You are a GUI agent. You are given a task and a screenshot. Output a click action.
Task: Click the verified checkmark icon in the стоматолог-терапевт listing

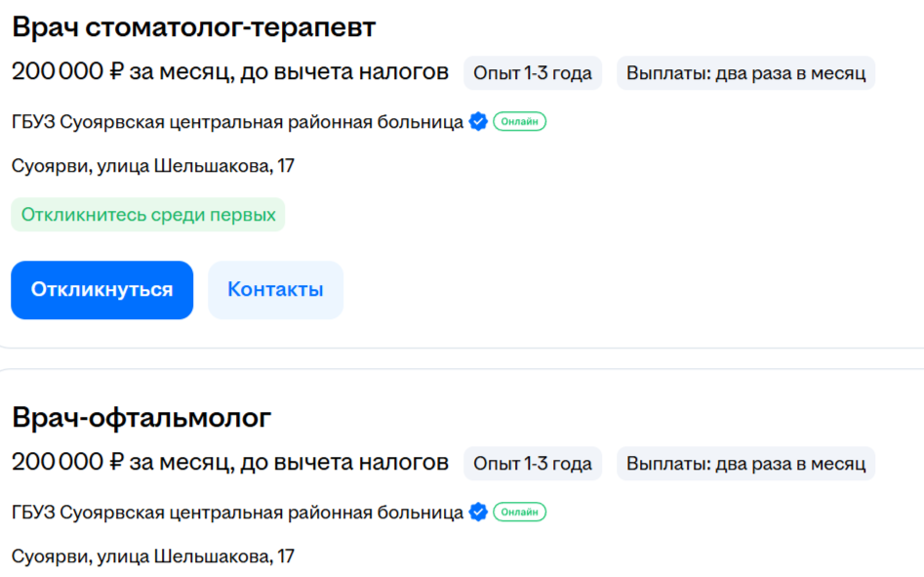click(x=478, y=122)
